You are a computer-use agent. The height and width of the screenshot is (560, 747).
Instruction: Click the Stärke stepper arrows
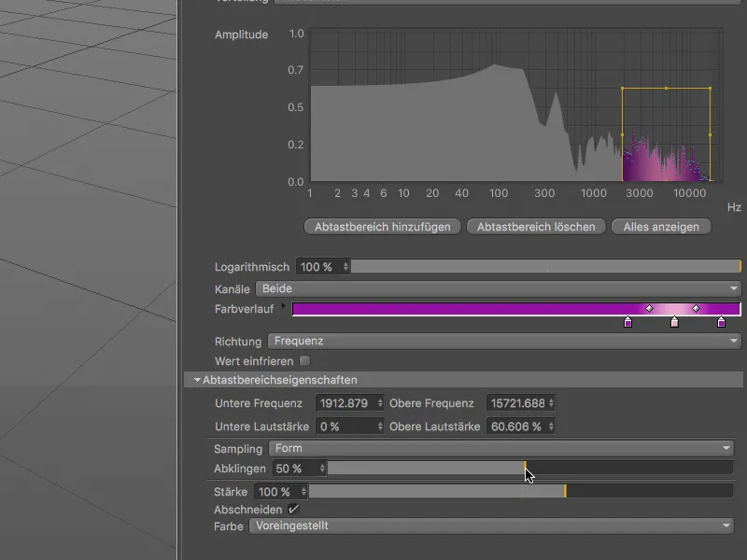pyautogui.click(x=303, y=492)
